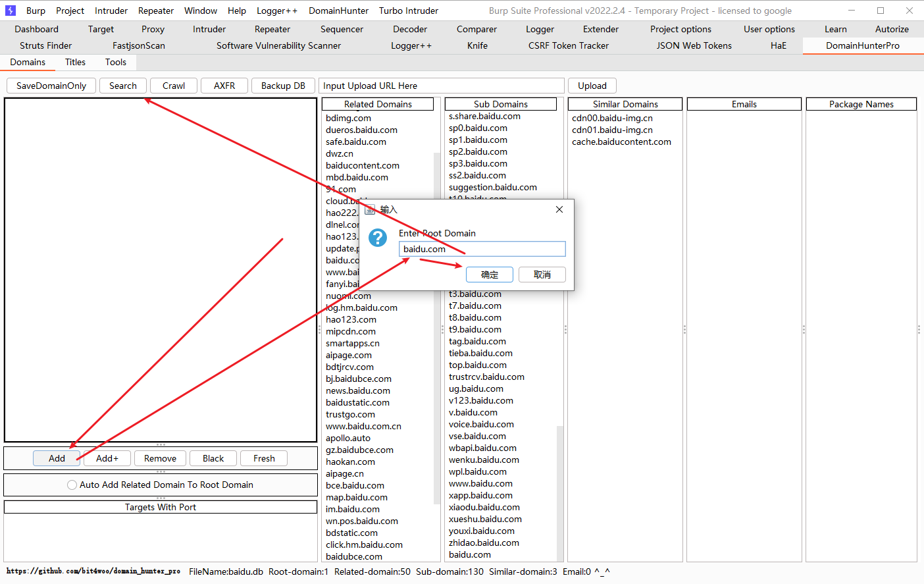Open the CSRF Token Tracker tab
Viewport: 924px width, 584px height.
569,45
